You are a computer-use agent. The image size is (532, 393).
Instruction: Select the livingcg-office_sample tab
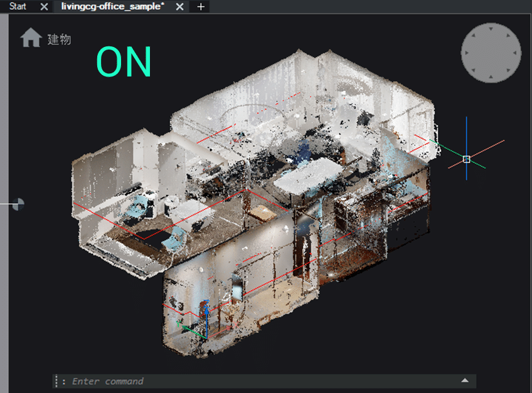click(112, 6)
